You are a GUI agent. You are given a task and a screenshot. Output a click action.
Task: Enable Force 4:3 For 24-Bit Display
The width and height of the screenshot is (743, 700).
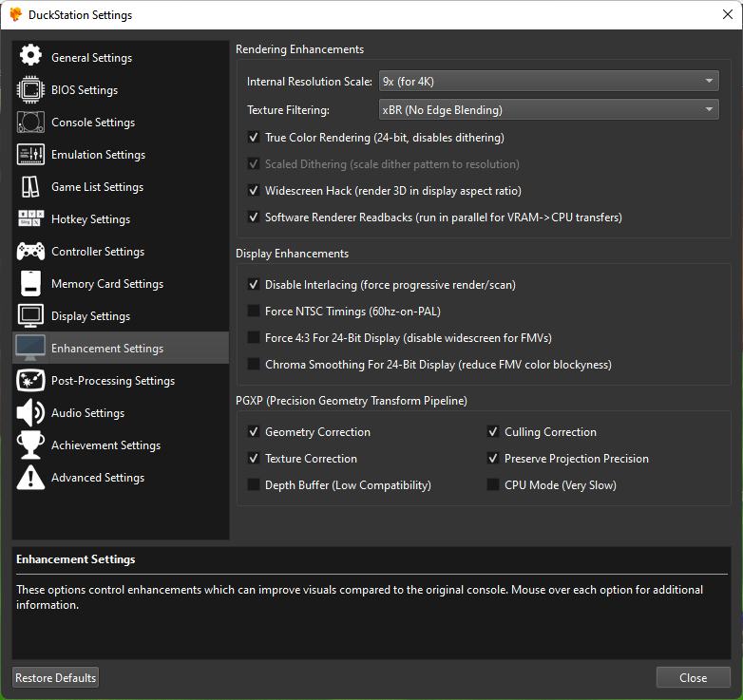pyautogui.click(x=254, y=338)
